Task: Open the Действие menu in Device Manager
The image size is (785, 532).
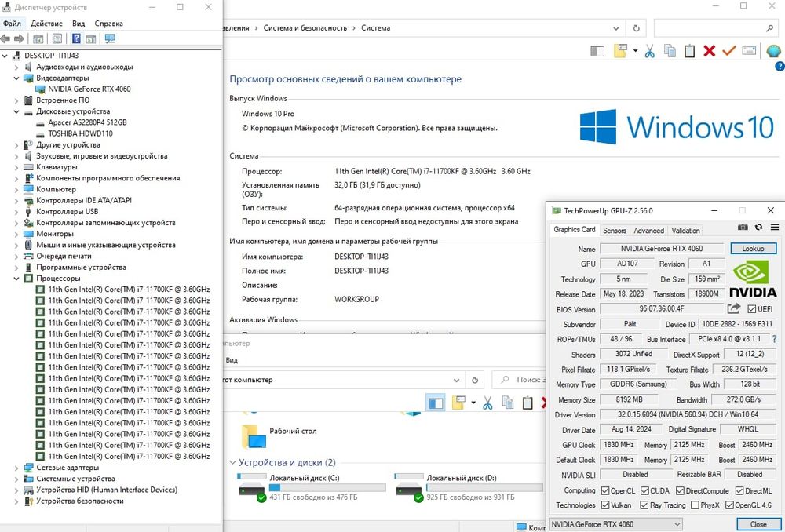Action: 46,24
